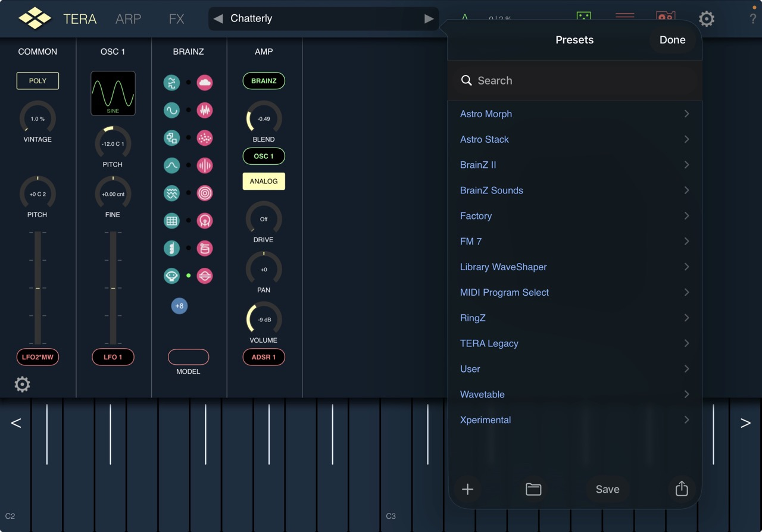Screen dimensions: 762x532
Task: Switch to the FX tab
Action: point(176,19)
